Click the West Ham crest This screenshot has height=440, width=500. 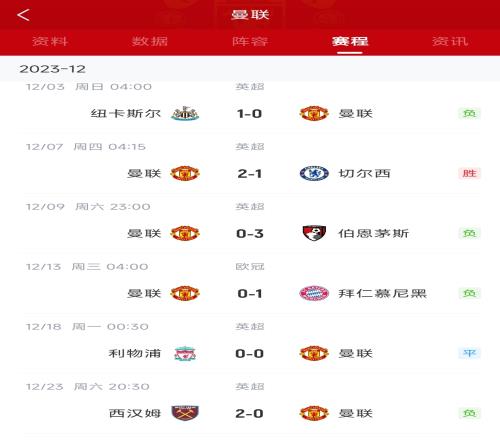coord(185,413)
